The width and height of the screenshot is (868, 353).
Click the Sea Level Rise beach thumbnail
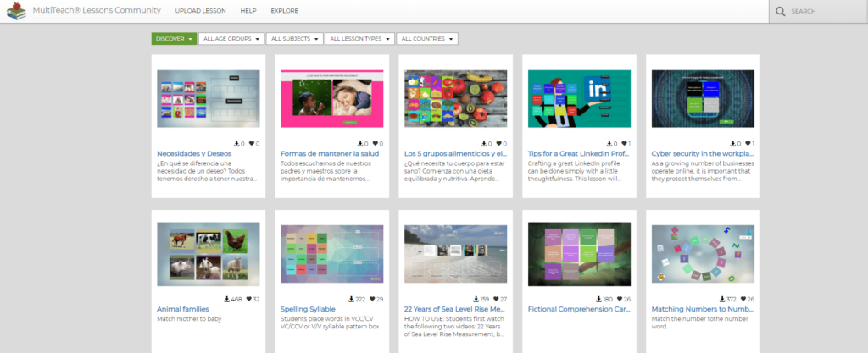(455, 254)
